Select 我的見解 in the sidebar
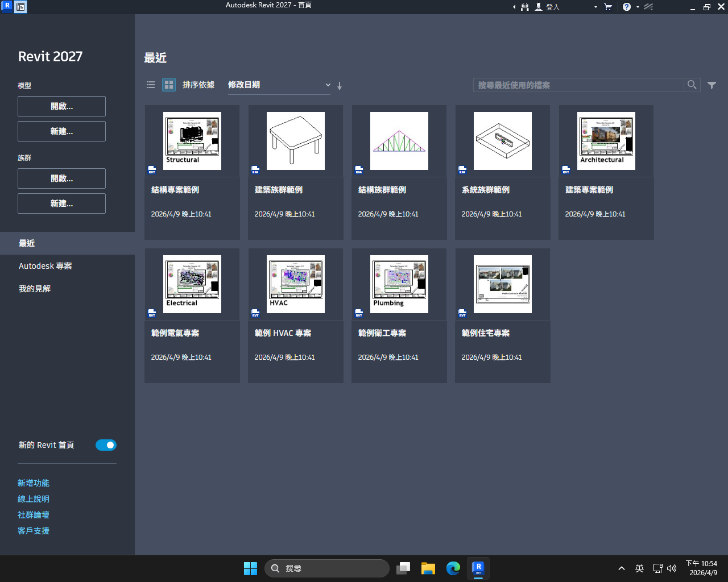728x582 pixels. pos(35,289)
